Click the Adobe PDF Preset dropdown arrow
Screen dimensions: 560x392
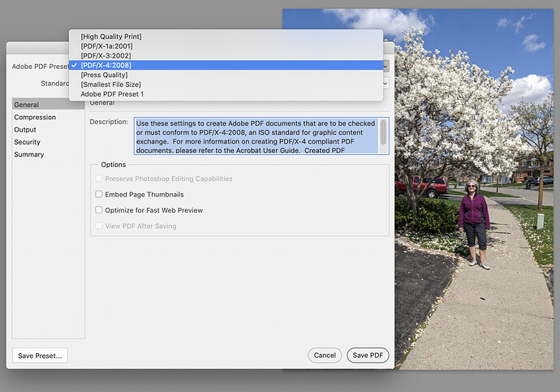pyautogui.click(x=386, y=66)
